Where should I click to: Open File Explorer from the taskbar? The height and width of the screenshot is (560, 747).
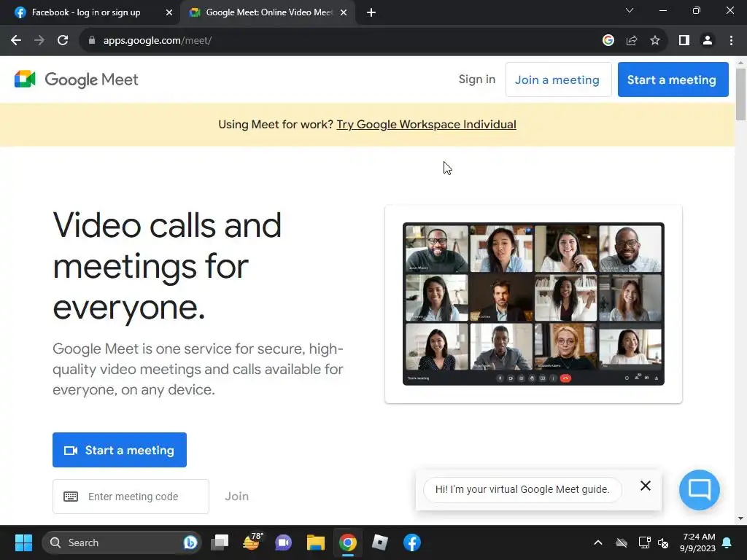315,542
